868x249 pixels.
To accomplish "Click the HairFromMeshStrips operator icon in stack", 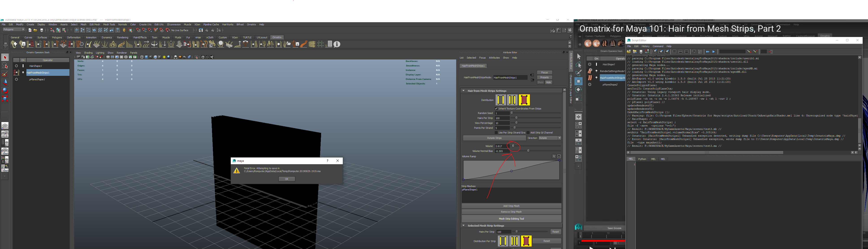I will [x=16, y=72].
